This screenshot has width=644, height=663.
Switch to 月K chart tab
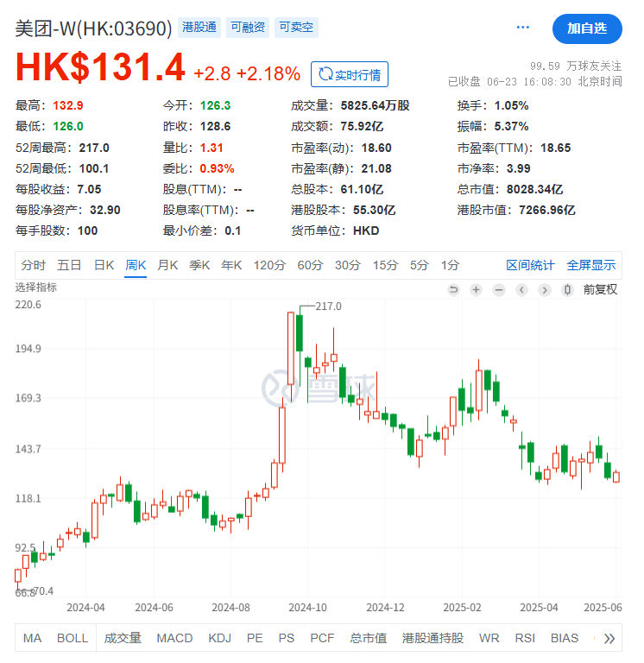click(167, 266)
